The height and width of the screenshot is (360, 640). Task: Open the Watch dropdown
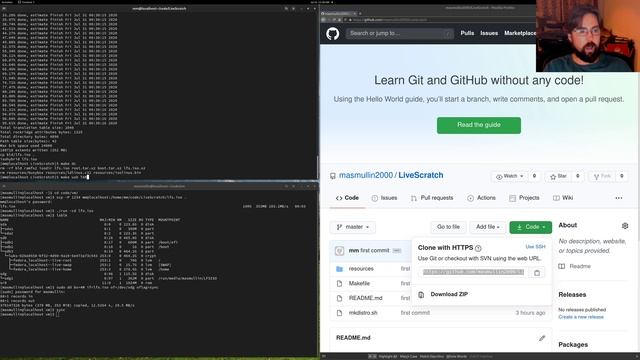tap(509, 176)
